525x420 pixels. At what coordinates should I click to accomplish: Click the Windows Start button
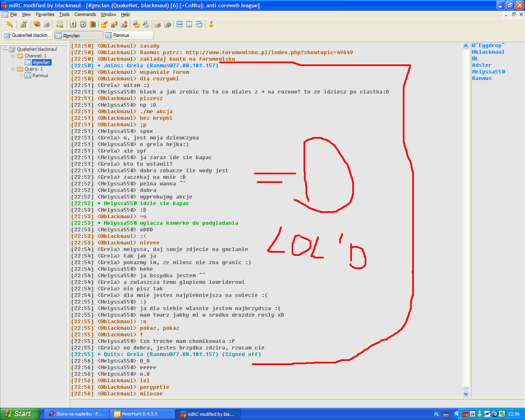click(20, 414)
